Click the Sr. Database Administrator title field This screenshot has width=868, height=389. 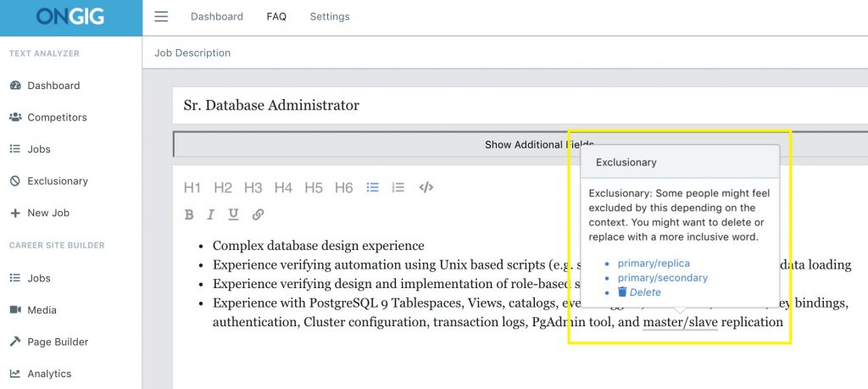pos(520,105)
